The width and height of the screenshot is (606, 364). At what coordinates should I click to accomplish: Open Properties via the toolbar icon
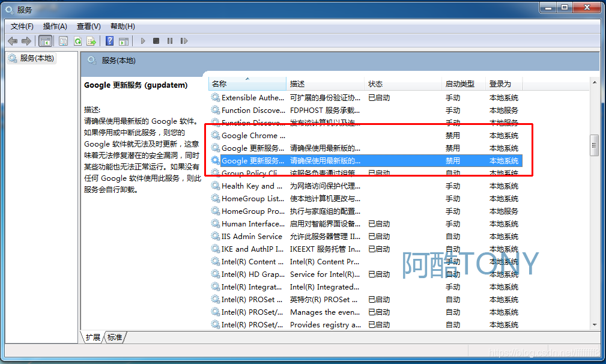pos(63,41)
